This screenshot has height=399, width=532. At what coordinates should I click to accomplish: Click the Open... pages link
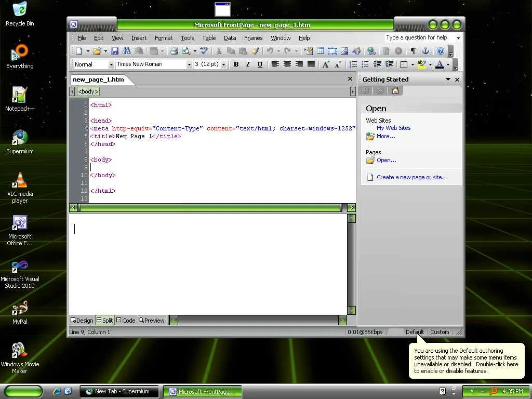pyautogui.click(x=387, y=160)
